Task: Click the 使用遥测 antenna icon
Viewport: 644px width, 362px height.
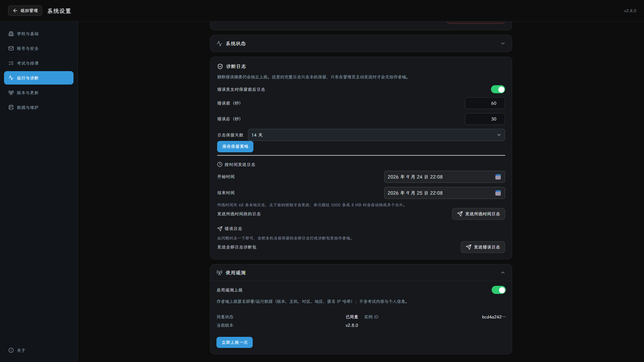Action: pos(219,273)
